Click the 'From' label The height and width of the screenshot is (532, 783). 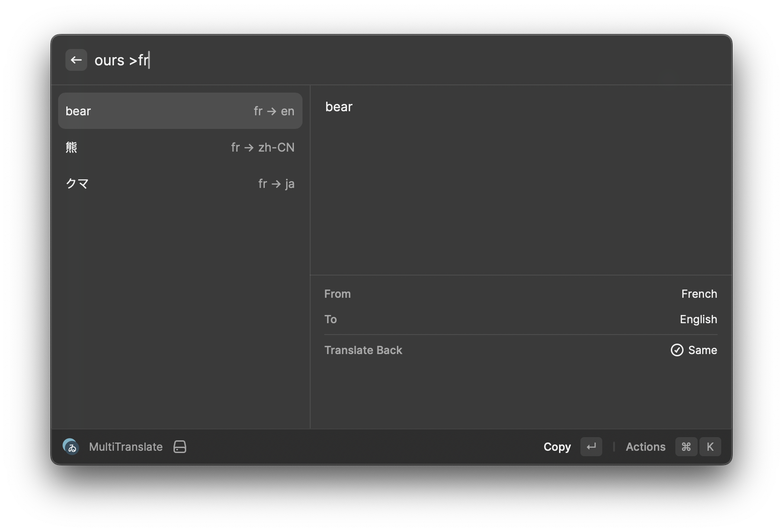click(x=337, y=294)
